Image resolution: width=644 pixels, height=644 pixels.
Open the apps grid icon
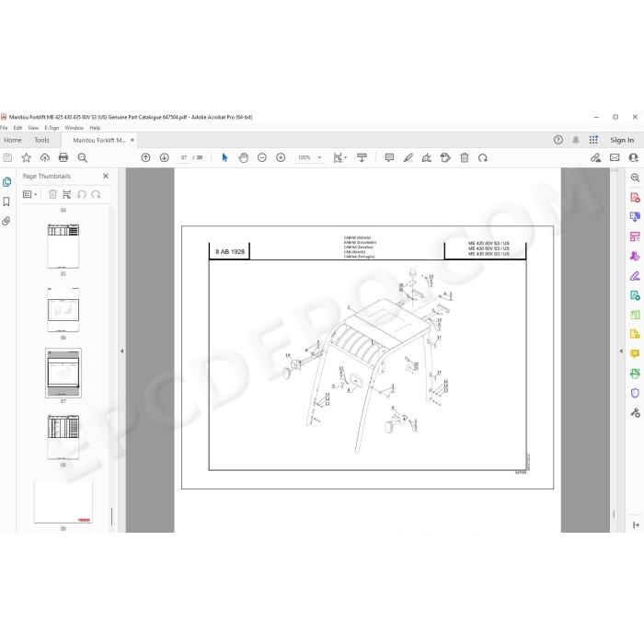pyautogui.click(x=593, y=140)
